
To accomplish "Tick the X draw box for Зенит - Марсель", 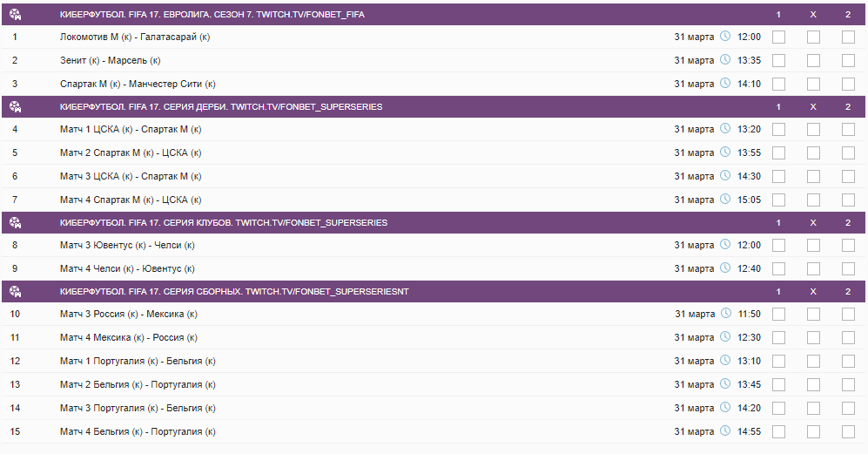I will point(813,61).
